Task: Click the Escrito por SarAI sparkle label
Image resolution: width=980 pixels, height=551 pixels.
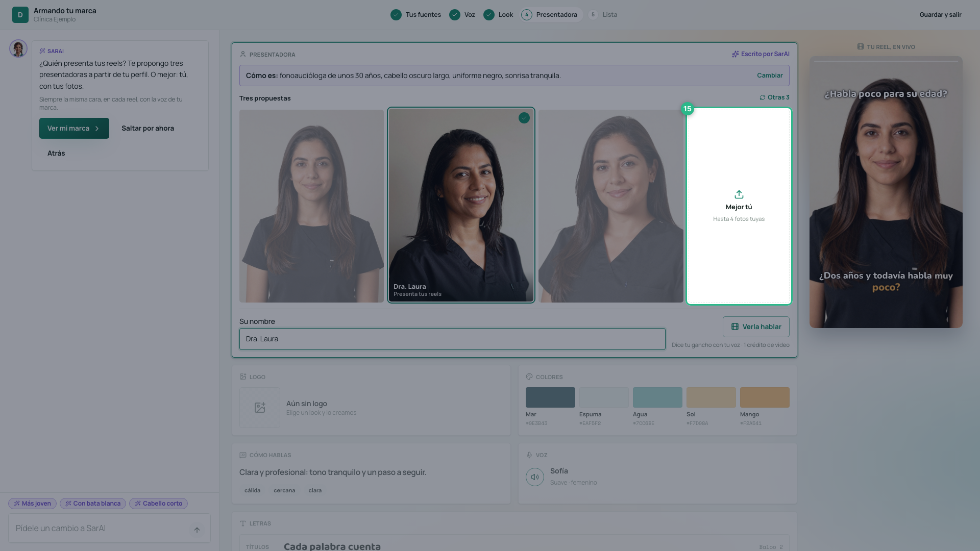Action: (x=761, y=54)
